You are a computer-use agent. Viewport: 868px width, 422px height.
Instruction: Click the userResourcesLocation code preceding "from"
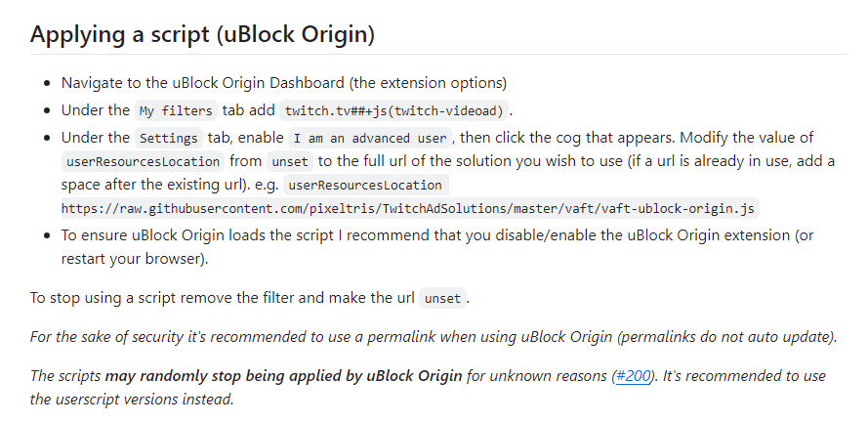(x=143, y=162)
